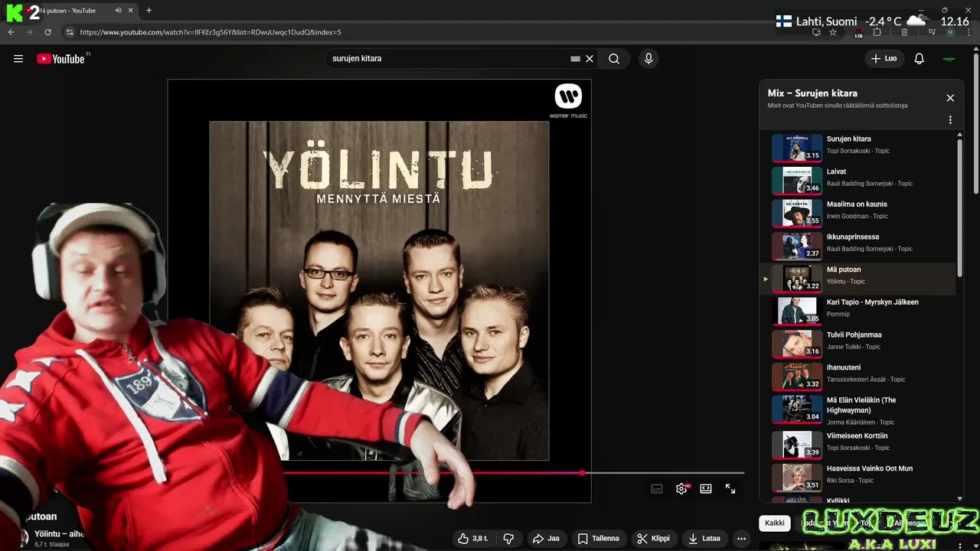Open the Mix playlist three-dot options
980x551 pixels.
(950, 120)
